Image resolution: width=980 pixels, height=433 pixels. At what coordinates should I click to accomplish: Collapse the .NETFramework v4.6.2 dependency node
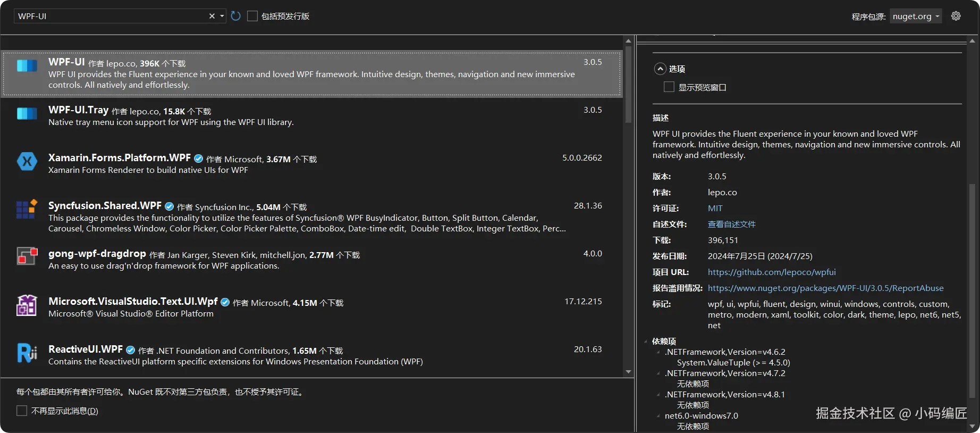pos(658,352)
